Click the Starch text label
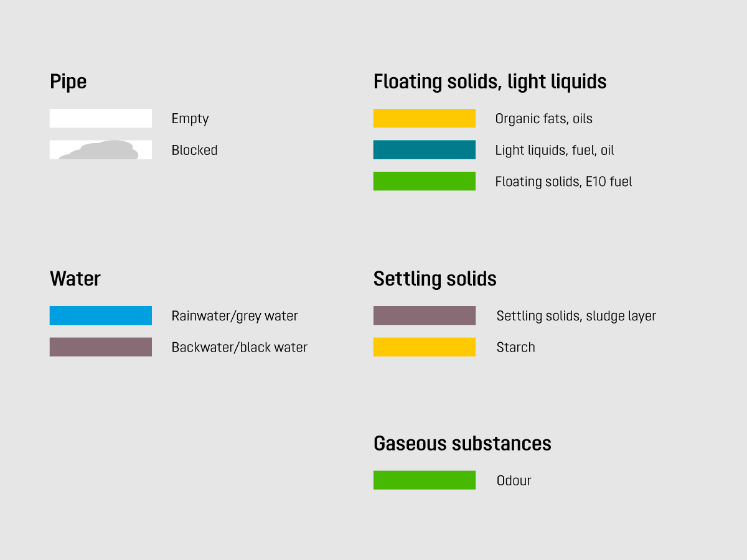 pos(515,348)
